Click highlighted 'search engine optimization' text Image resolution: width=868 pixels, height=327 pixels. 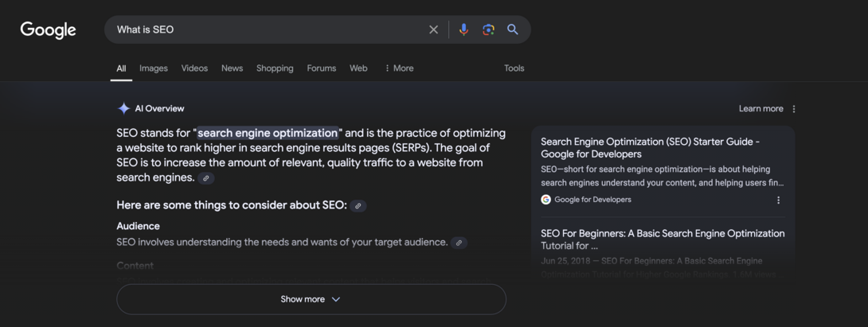pos(268,134)
